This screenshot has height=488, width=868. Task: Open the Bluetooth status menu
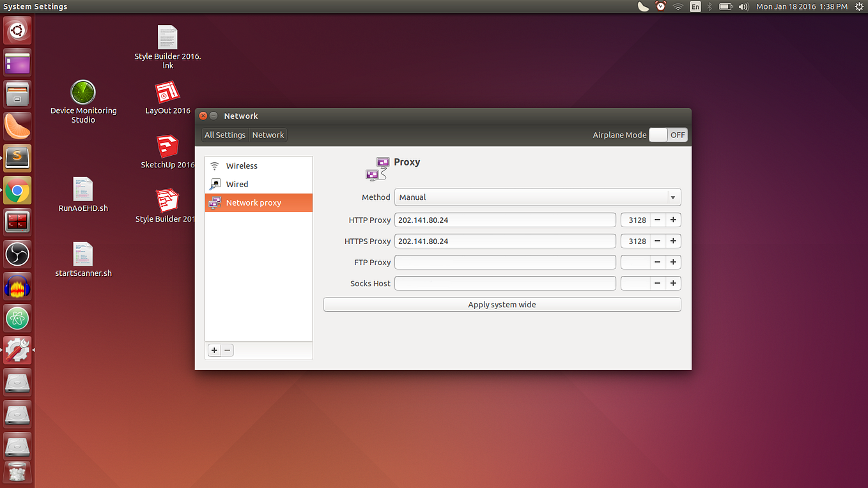click(x=709, y=6)
